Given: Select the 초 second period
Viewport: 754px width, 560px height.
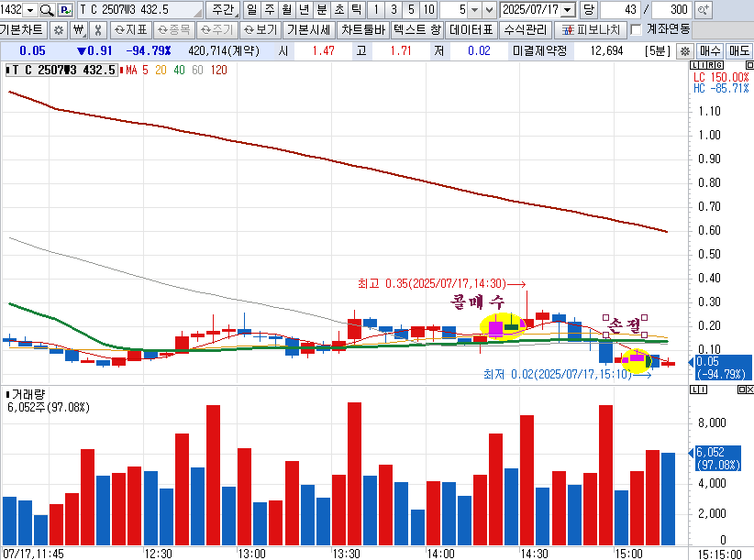Looking at the screenshot, I should (x=339, y=9).
